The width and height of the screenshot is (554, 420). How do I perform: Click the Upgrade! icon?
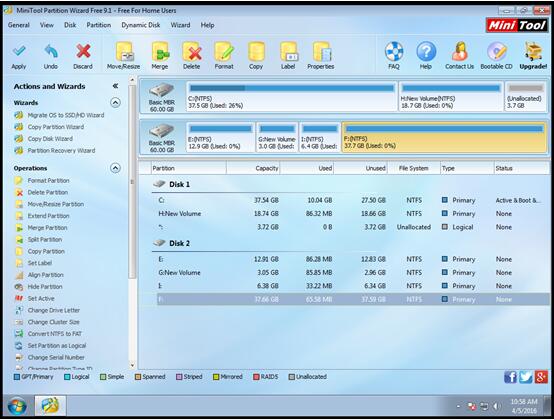pyautogui.click(x=533, y=51)
